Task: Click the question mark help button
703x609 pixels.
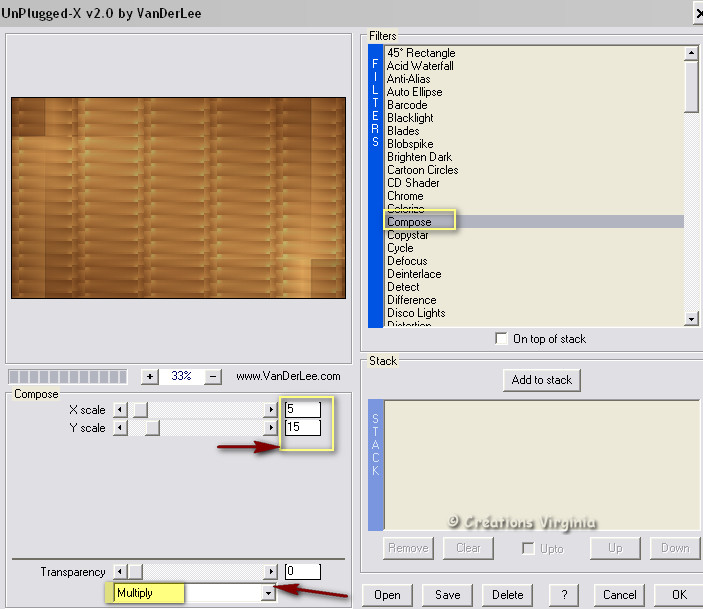Action: [x=566, y=595]
